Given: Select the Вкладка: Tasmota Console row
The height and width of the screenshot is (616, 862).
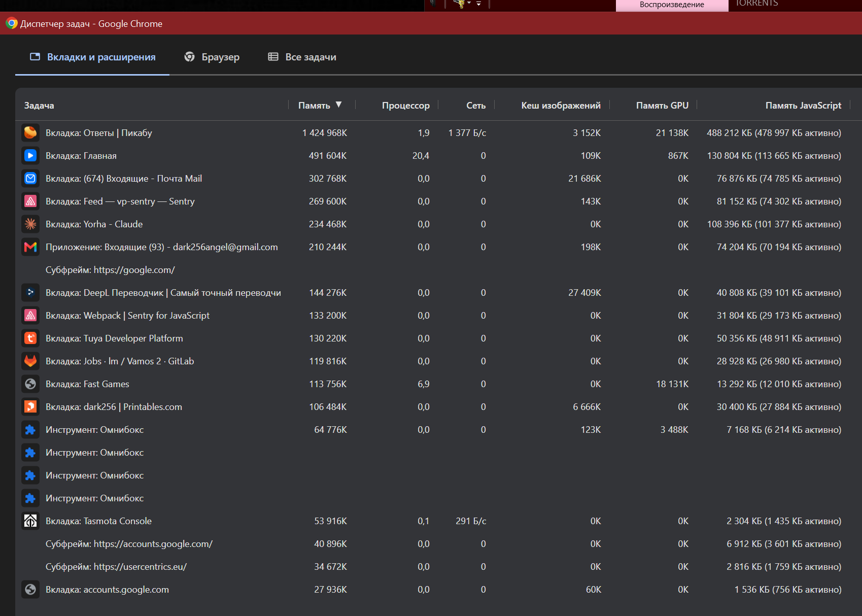Looking at the screenshot, I should (438, 521).
